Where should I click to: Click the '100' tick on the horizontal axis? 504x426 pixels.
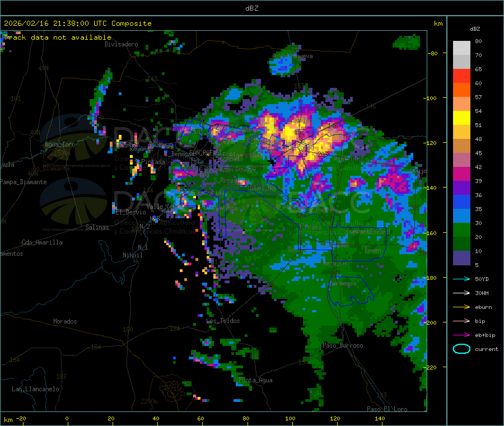(x=290, y=418)
